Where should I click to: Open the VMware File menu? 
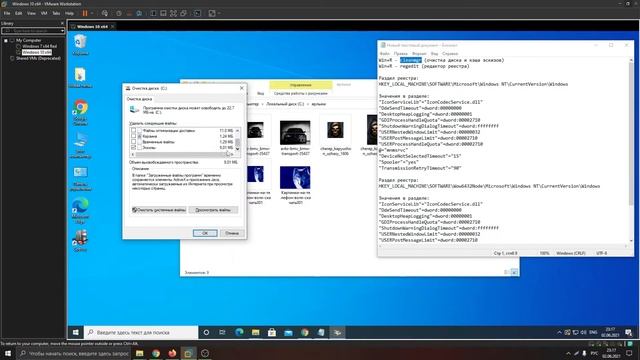(7, 13)
